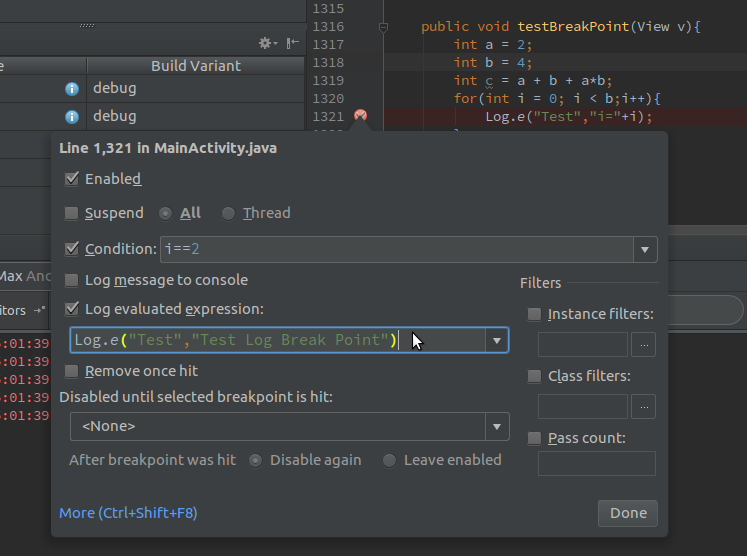Open the Build Variants gear settings
Image resolution: width=747 pixels, height=556 pixels.
tap(267, 43)
